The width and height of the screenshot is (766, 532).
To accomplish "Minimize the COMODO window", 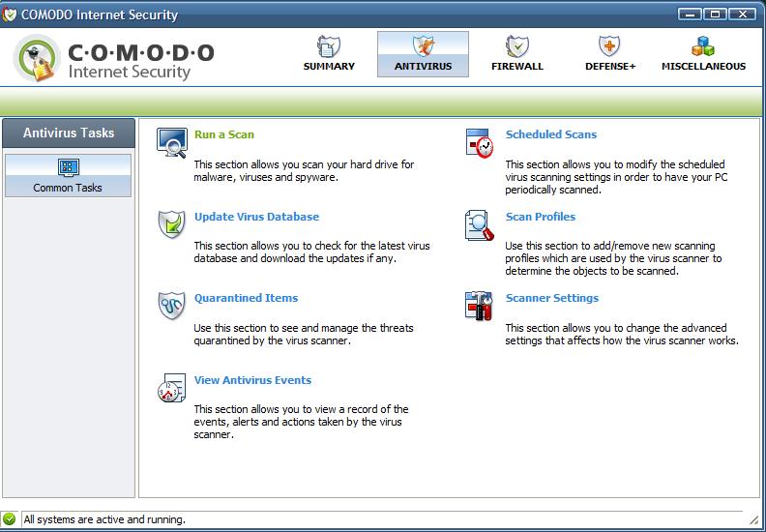I will [690, 15].
